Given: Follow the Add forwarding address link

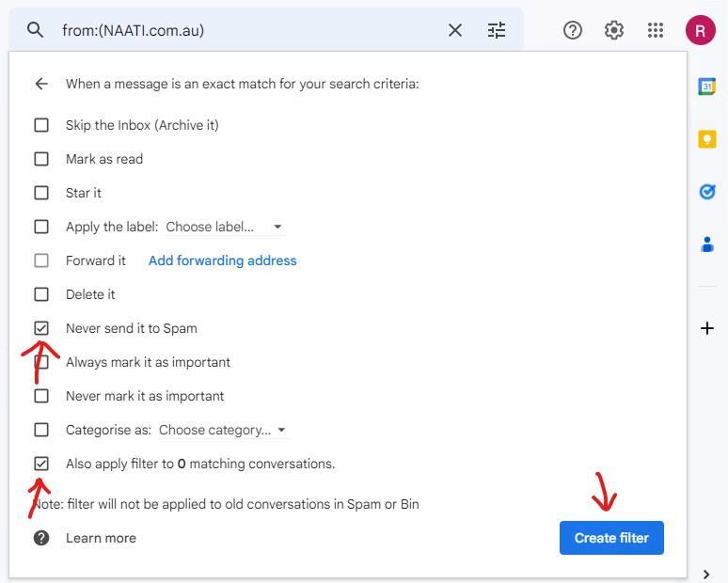Looking at the screenshot, I should [222, 260].
